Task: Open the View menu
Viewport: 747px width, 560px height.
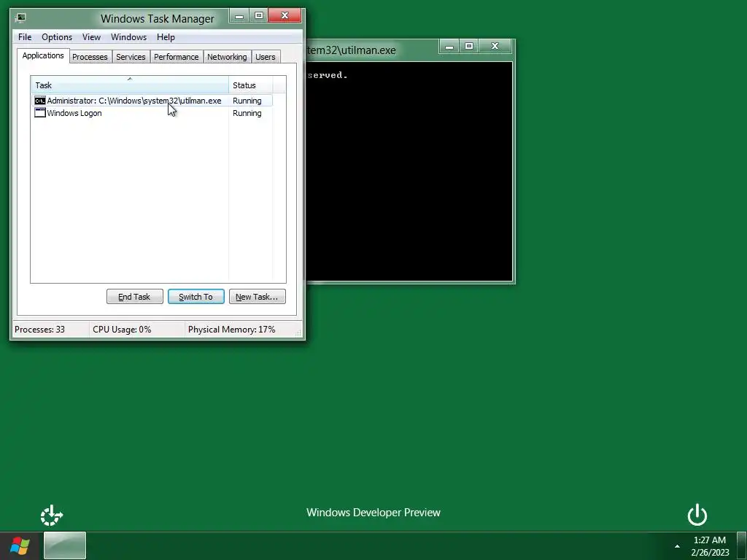Action: (91, 37)
